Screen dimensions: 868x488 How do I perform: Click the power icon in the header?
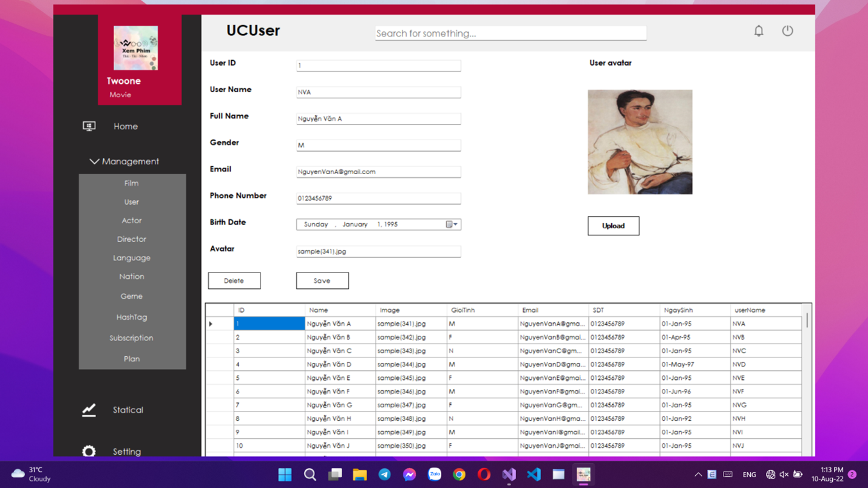point(787,31)
